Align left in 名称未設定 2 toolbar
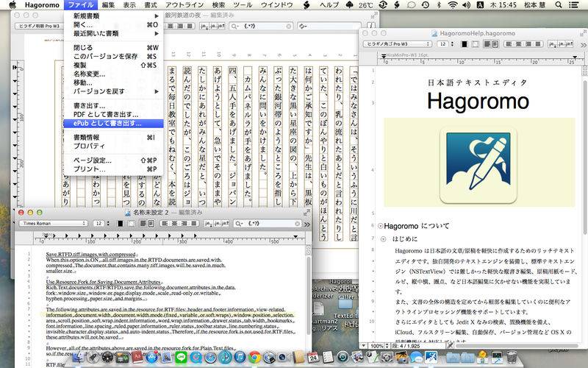 pyautogui.click(x=165, y=224)
